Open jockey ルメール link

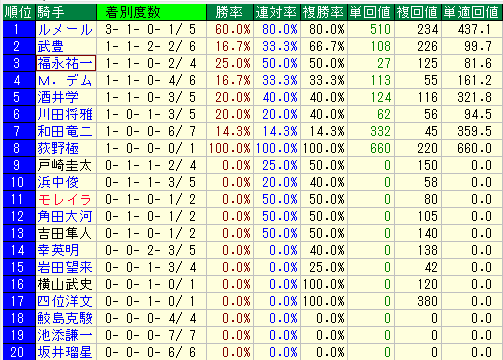(65, 30)
